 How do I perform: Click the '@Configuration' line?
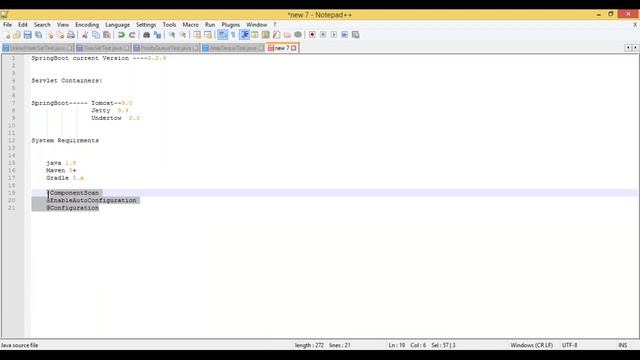click(73, 208)
